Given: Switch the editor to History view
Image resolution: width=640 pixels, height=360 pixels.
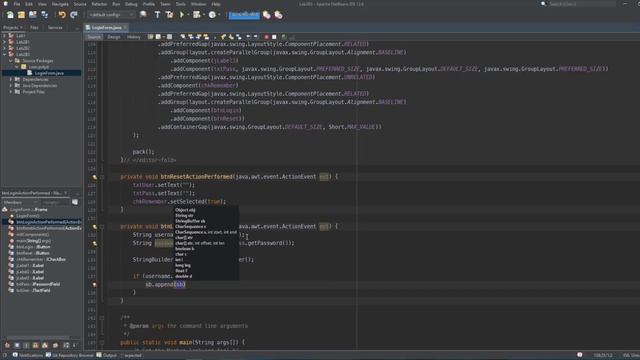Looking at the screenshot, I should (x=133, y=37).
